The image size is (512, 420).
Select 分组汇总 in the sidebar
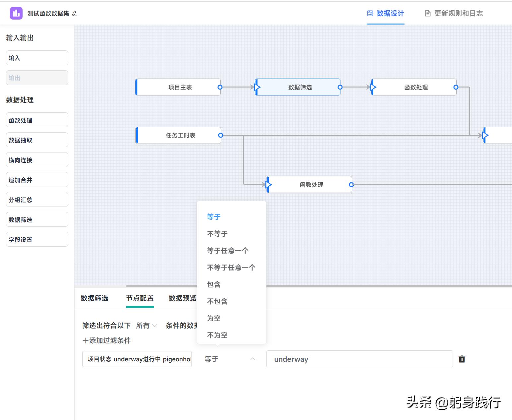37,200
